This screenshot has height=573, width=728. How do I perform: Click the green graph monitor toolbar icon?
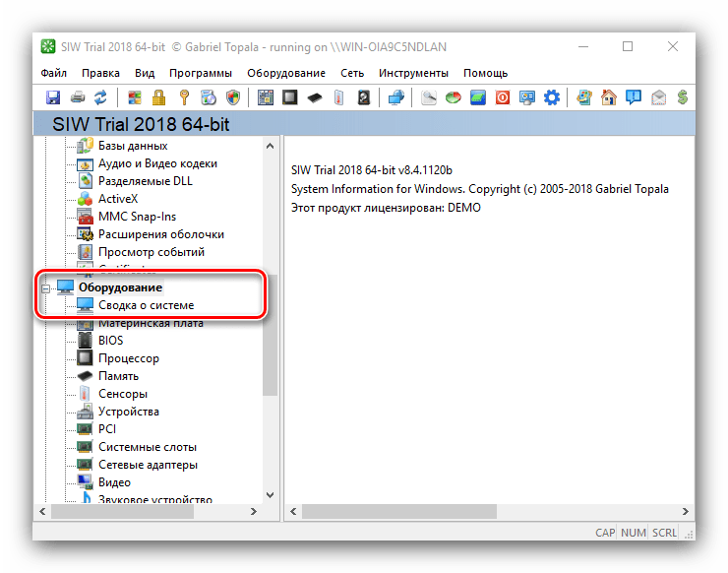pos(478,97)
